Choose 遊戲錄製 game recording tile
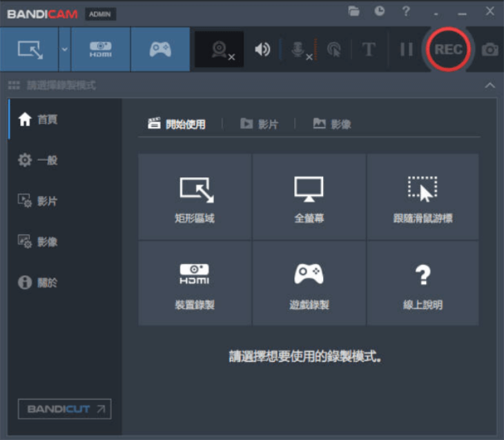 point(309,283)
